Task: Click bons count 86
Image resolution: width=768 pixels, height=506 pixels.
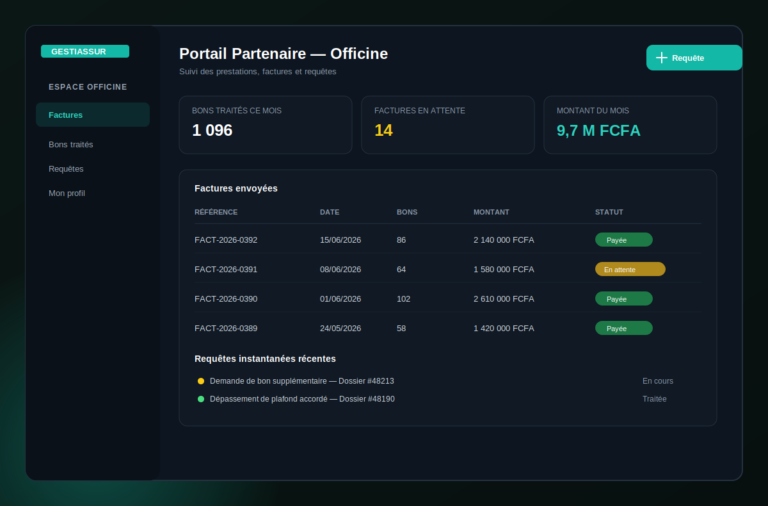Action: 401,240
